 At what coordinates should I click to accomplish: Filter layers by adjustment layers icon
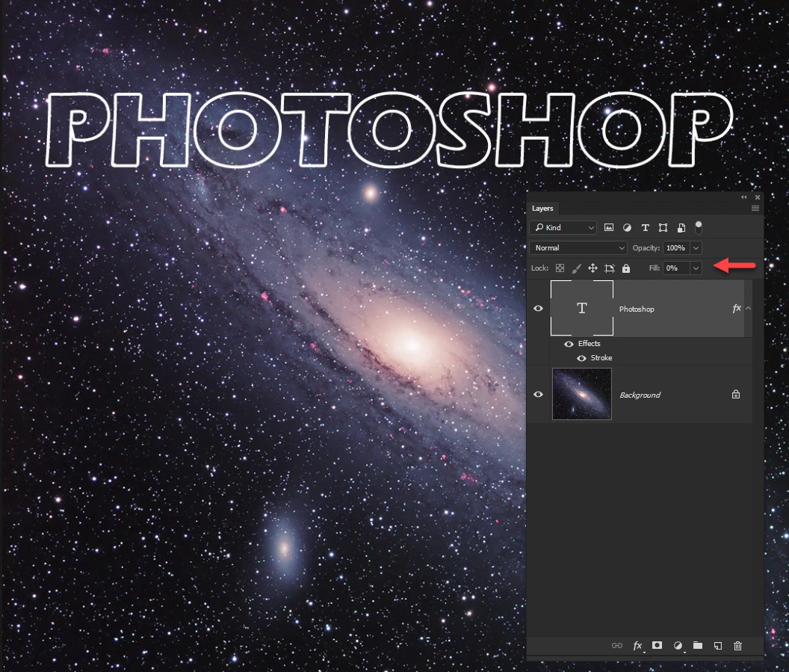(x=627, y=227)
